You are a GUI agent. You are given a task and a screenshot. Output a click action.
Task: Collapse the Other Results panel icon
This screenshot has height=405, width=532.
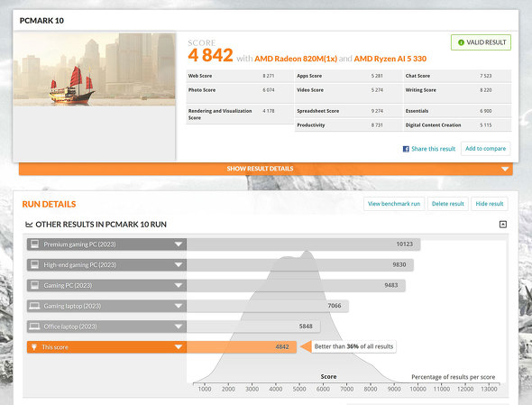(x=503, y=225)
